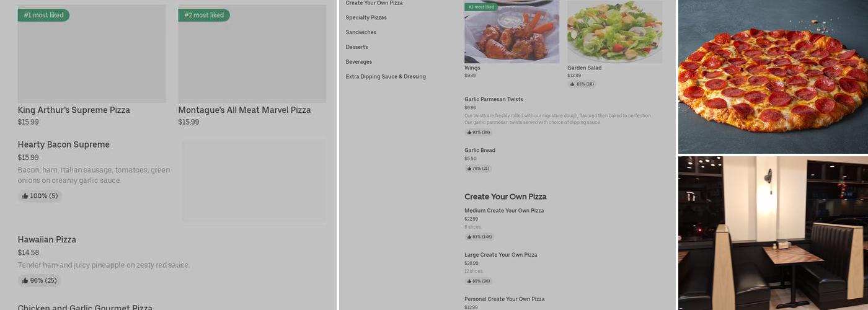Go to the Desserts category
This screenshot has height=310, width=868.
tap(356, 47)
